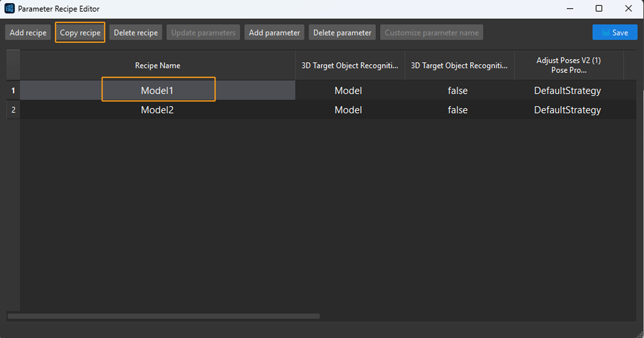Viewport: 644px width, 338px height.
Task: Click the false value in Model1 row
Action: [x=458, y=90]
